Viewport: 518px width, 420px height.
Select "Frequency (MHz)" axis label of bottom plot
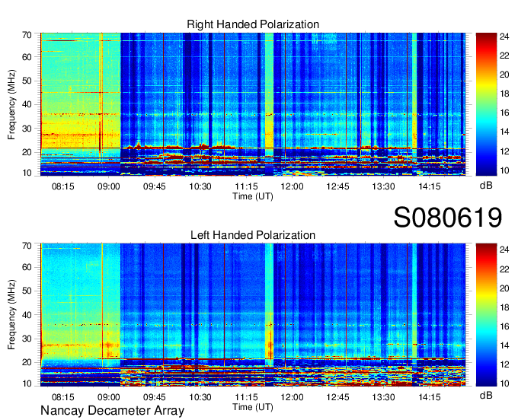point(11,315)
